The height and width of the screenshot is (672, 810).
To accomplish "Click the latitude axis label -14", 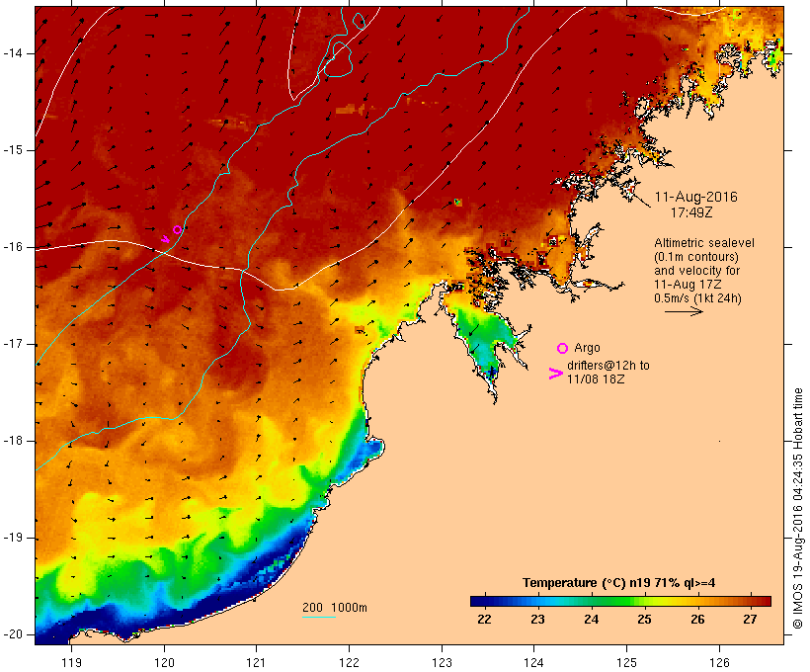I will [13, 53].
